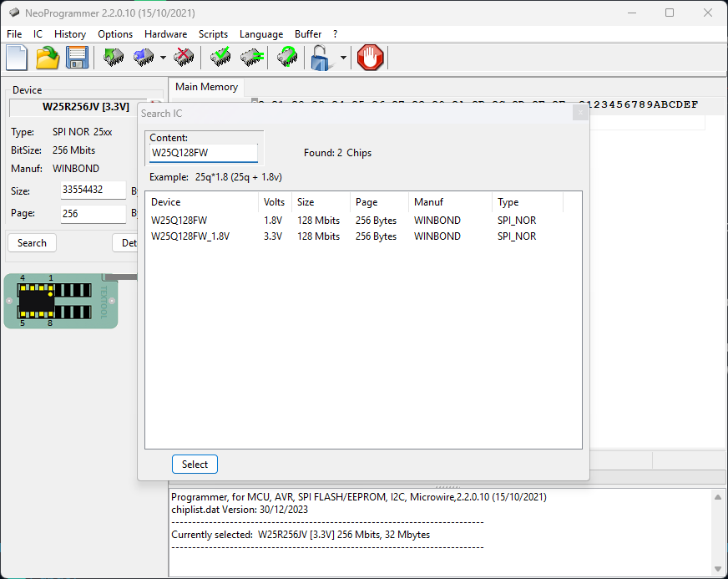Open the ? help menu
This screenshot has width=728, height=579.
[336, 34]
